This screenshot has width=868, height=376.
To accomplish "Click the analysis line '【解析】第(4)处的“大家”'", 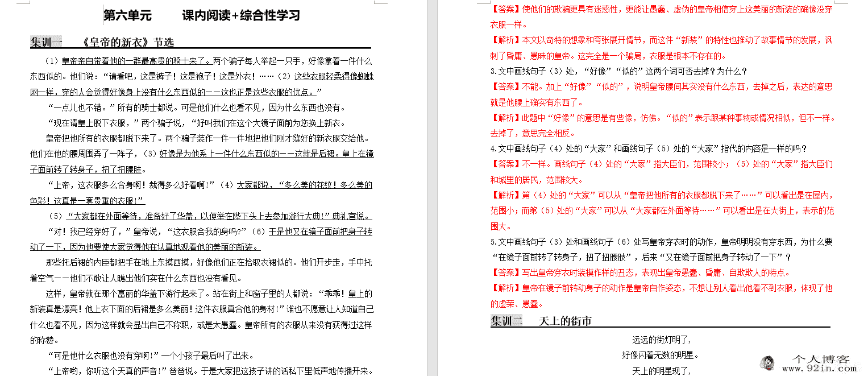I will tap(662, 195).
